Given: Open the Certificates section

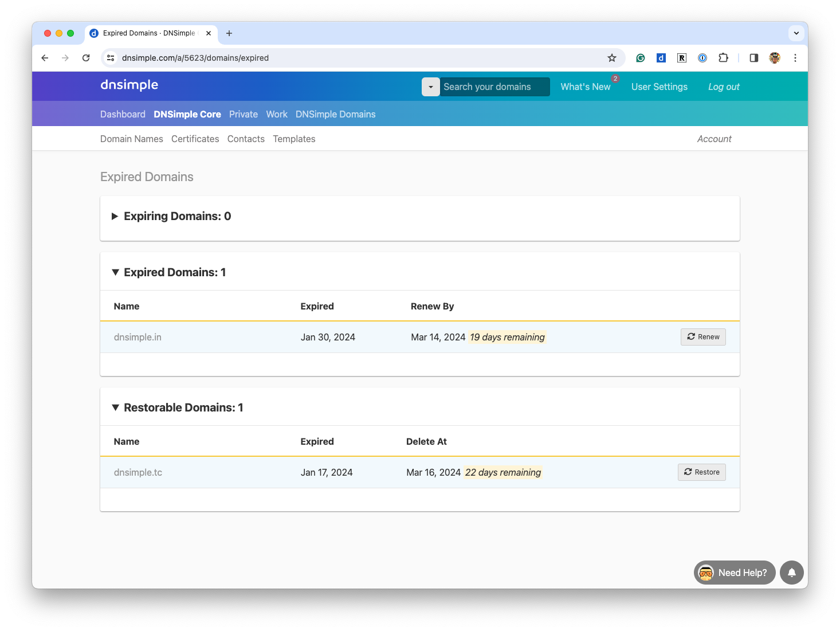Looking at the screenshot, I should (195, 139).
